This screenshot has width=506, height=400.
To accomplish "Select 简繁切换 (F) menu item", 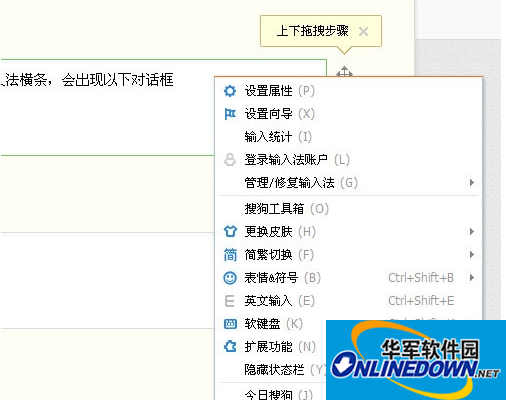I will coord(348,255).
